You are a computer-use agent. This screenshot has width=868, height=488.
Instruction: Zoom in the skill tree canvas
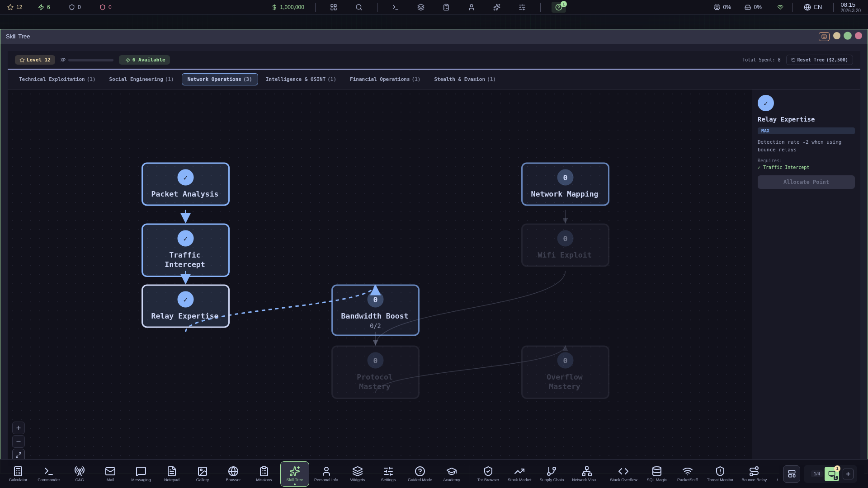19,428
